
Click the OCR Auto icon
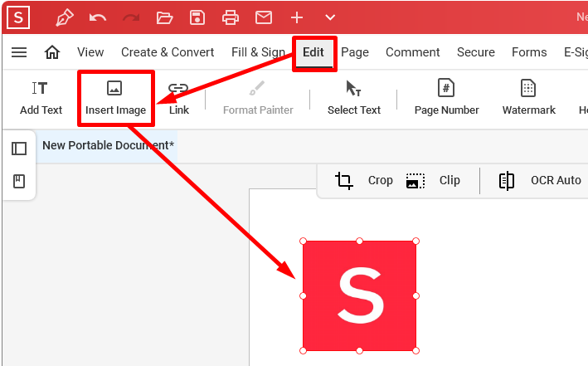507,181
